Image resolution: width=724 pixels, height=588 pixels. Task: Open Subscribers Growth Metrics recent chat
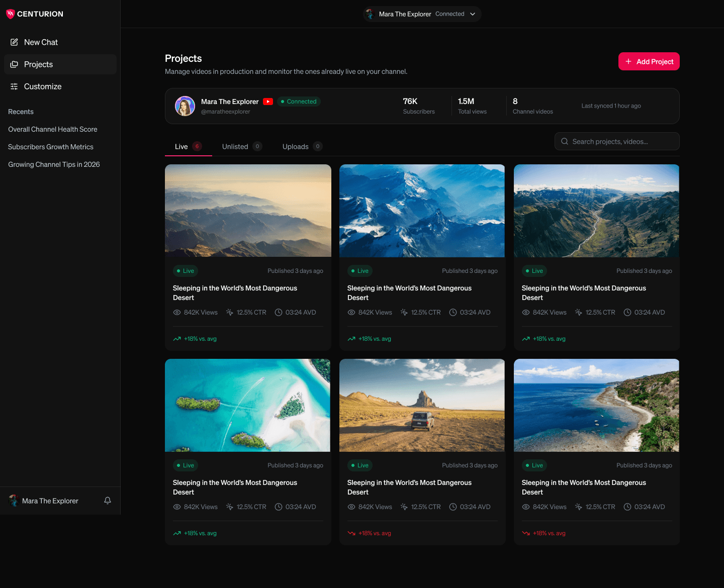(x=51, y=147)
